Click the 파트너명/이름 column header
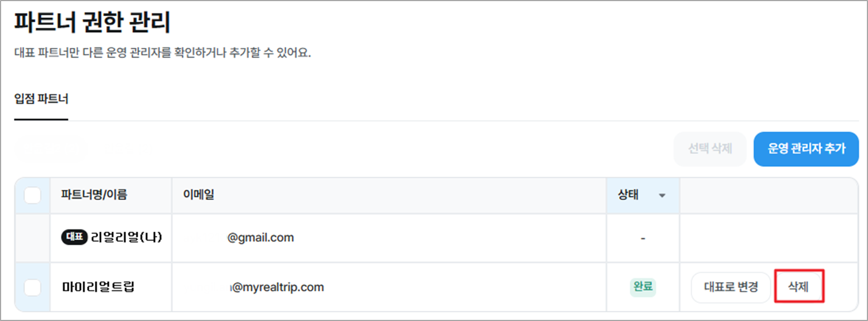This screenshot has width=868, height=321. 94,195
